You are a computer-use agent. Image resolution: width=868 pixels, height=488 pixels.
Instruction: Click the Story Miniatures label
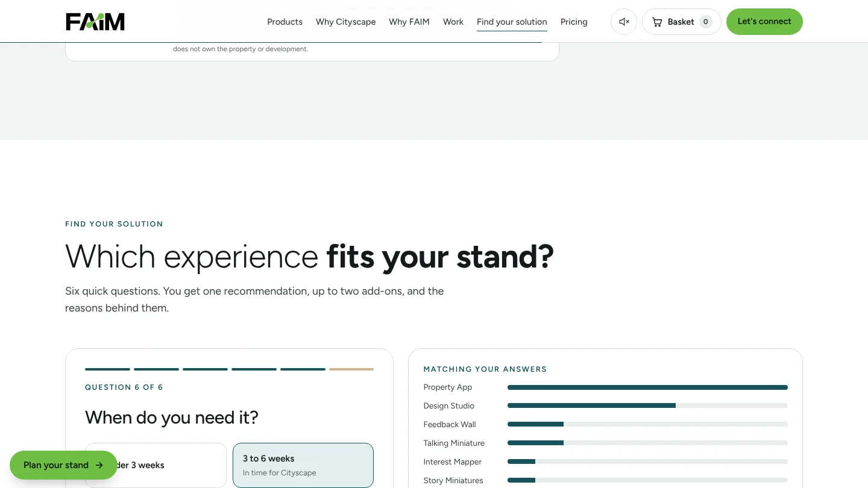click(453, 480)
